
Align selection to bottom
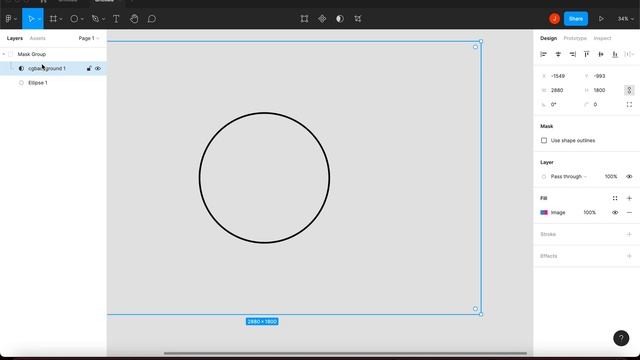[615, 54]
